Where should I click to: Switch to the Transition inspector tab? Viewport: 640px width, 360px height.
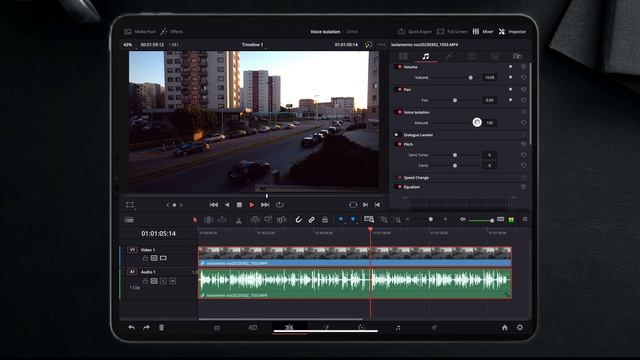click(x=471, y=56)
